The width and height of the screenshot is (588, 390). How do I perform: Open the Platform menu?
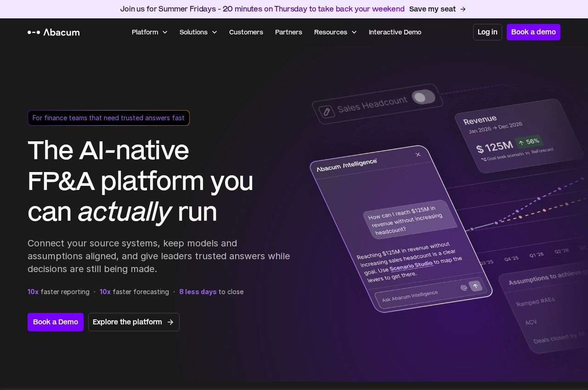(x=150, y=32)
